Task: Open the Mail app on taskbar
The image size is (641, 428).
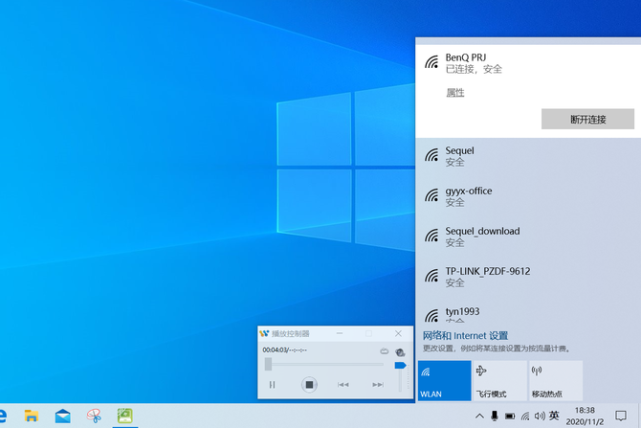Action: tap(62, 415)
